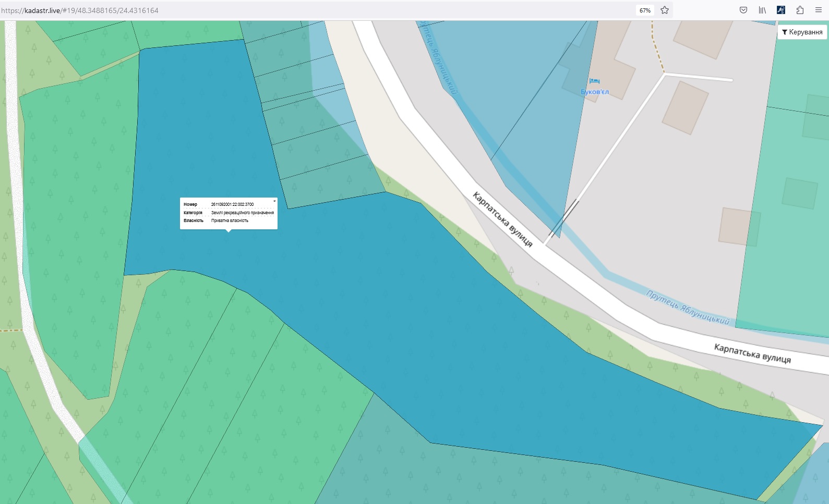Click the Номер row label in popup

click(190, 204)
